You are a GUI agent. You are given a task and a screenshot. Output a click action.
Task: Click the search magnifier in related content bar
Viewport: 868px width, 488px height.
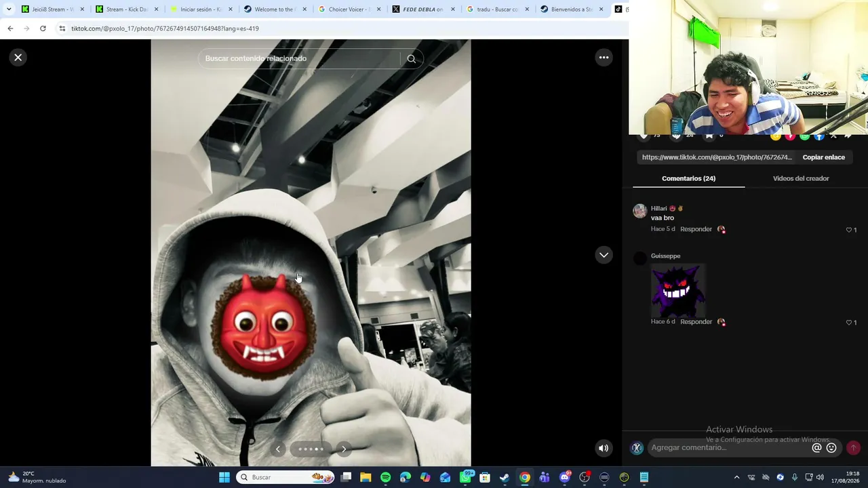click(x=411, y=59)
